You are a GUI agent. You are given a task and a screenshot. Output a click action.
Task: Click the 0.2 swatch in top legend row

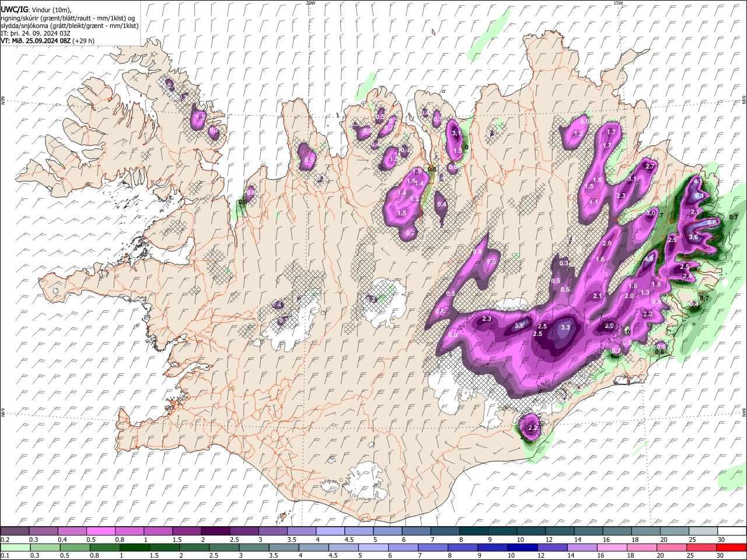15,531
